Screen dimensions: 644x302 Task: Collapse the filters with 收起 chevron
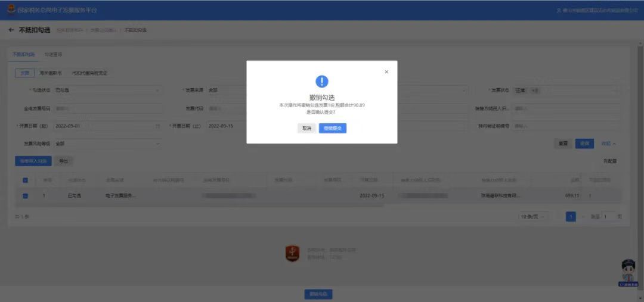click(x=608, y=144)
